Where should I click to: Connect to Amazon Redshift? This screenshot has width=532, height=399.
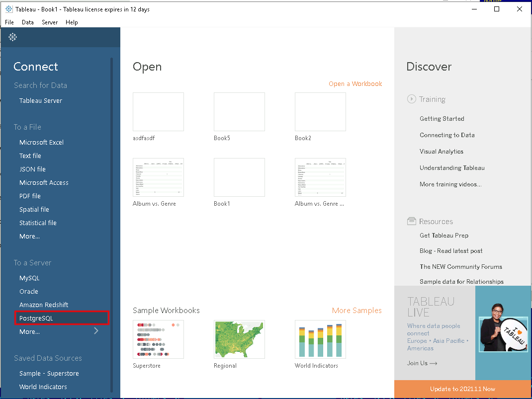point(44,305)
